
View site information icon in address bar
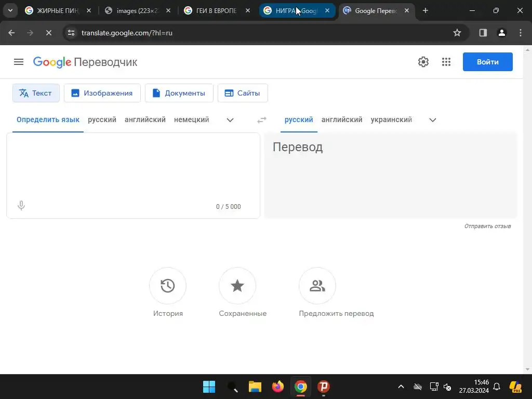click(x=71, y=33)
